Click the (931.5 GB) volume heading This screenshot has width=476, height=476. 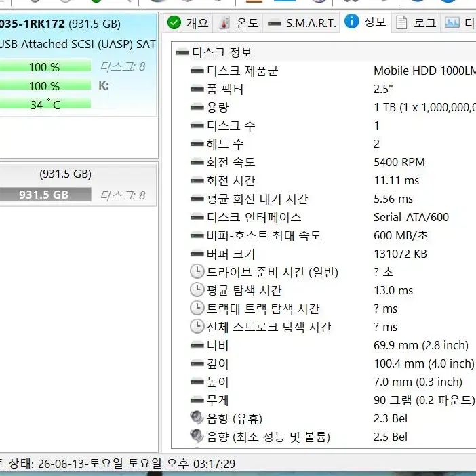tap(65, 174)
